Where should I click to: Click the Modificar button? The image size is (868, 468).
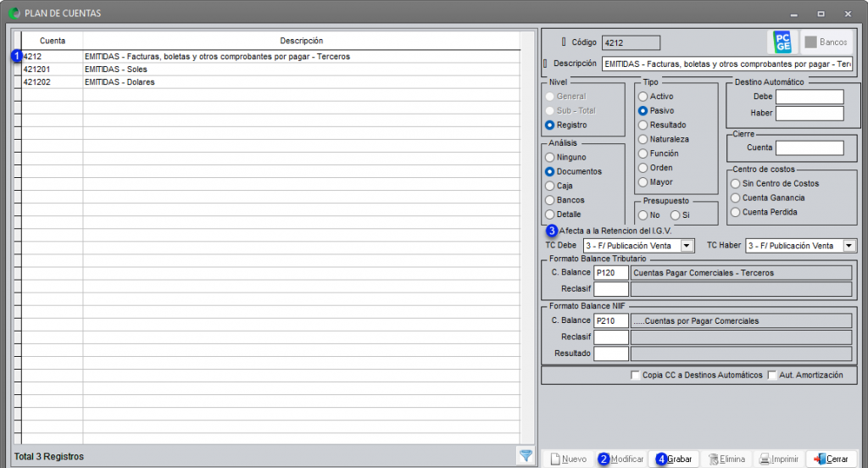click(x=620, y=460)
